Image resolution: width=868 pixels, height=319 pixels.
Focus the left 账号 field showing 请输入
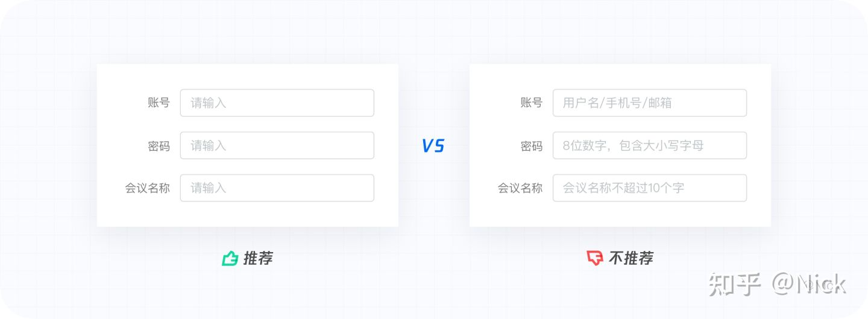click(x=277, y=103)
